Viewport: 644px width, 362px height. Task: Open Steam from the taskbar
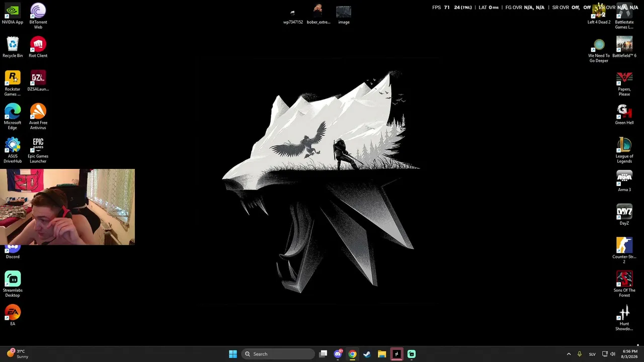[367, 354]
